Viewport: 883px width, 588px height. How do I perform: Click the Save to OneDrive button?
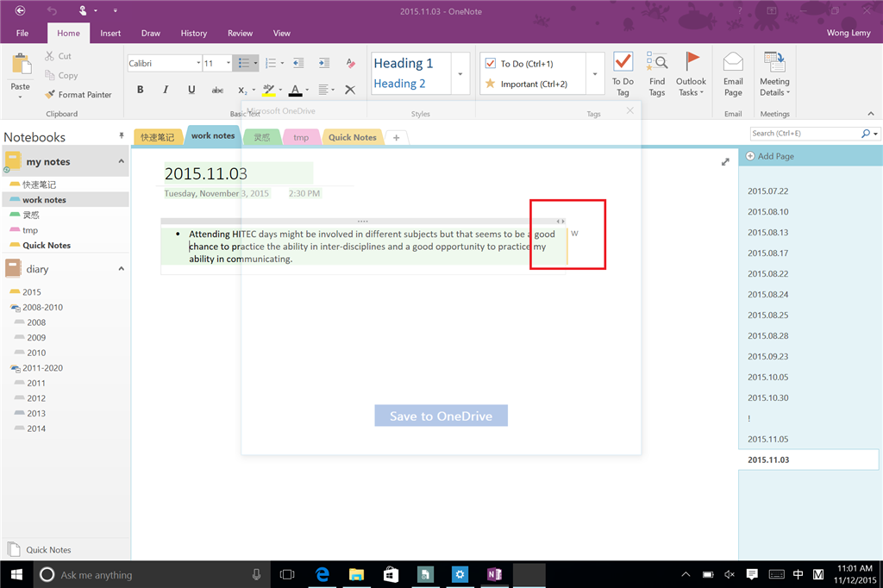[441, 415]
